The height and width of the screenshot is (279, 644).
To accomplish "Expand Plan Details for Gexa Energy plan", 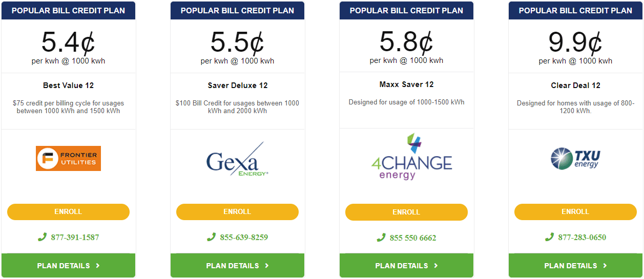I will coord(237,266).
